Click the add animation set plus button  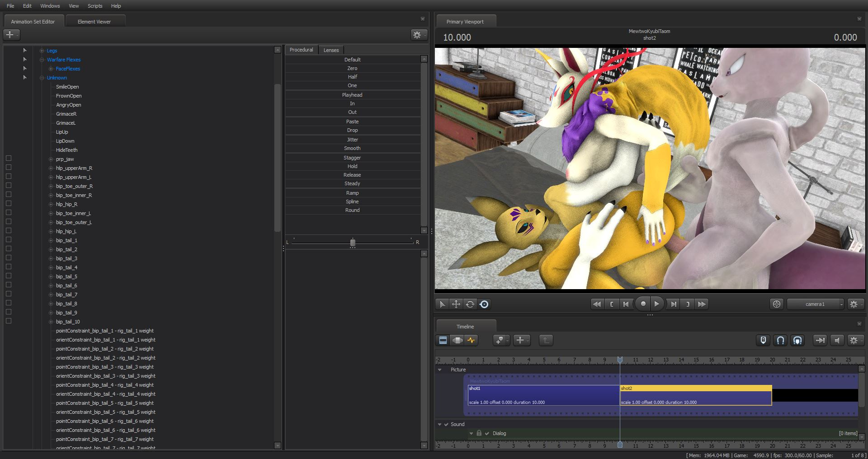click(x=11, y=34)
